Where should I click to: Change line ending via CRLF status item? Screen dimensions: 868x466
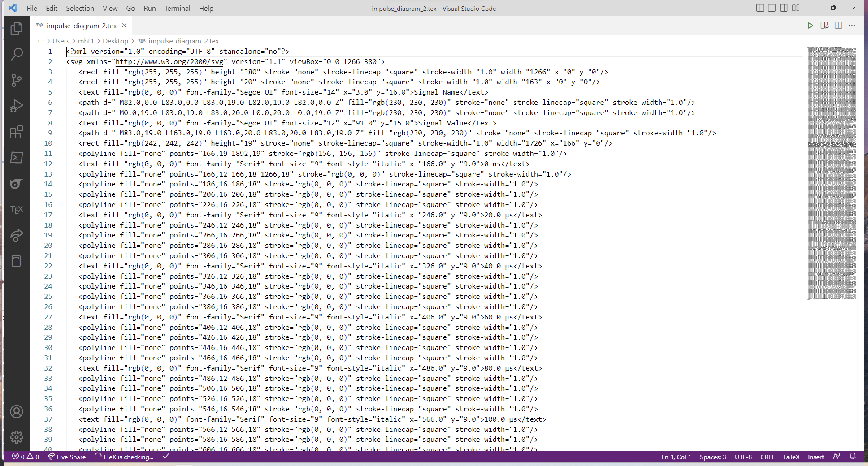click(767, 457)
